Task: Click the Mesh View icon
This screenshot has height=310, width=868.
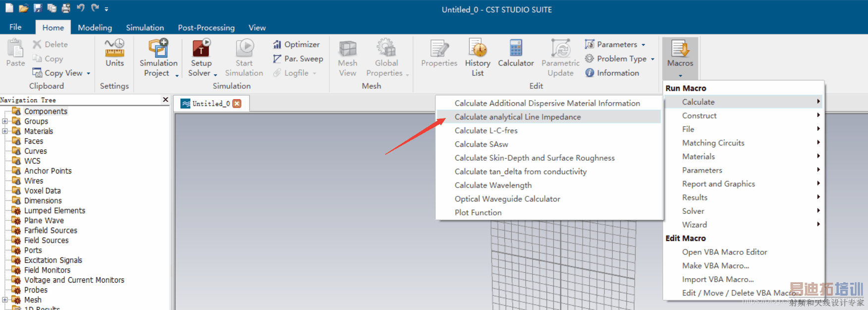Action: (347, 49)
